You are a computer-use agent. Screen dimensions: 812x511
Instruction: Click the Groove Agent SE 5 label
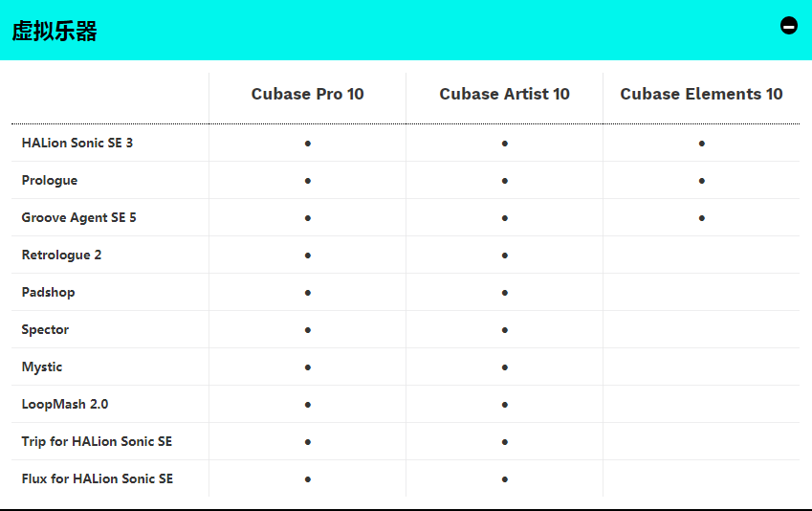(78, 217)
